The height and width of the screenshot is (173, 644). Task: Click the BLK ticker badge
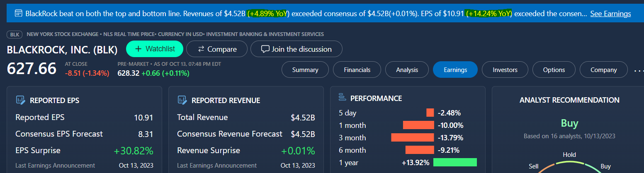tap(15, 34)
